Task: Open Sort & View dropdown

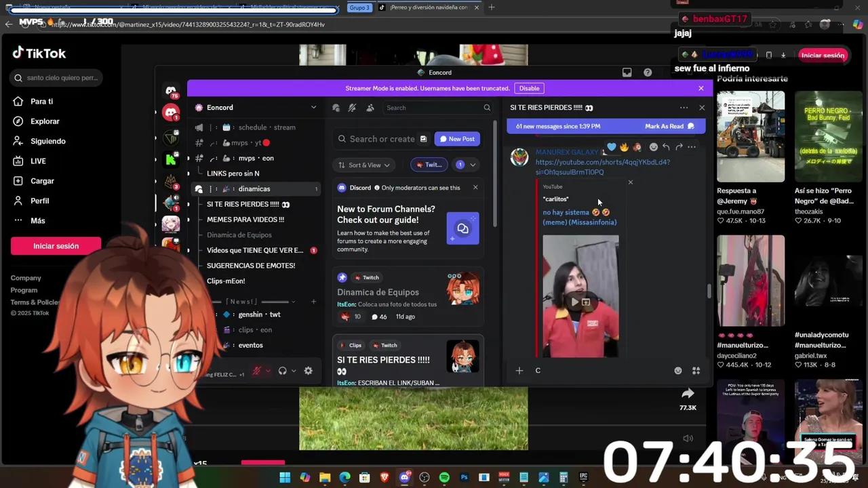Action: point(365,165)
